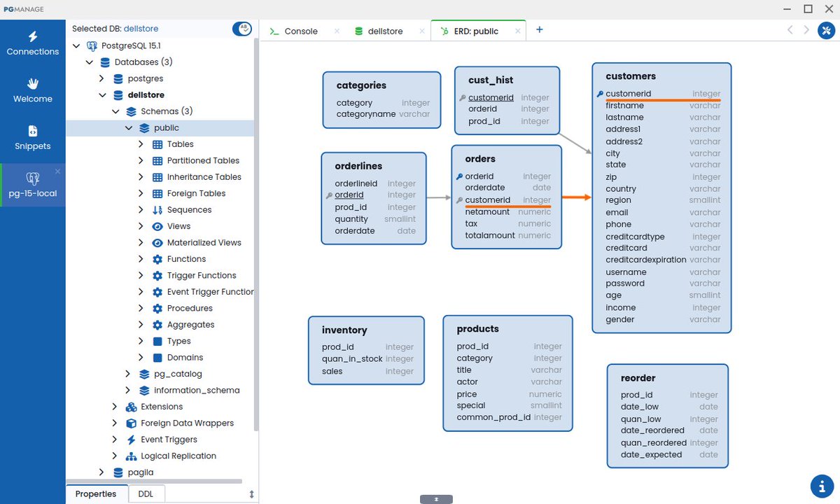Open the Snippets panel
Screen dimensions: 840x504
coord(32,137)
